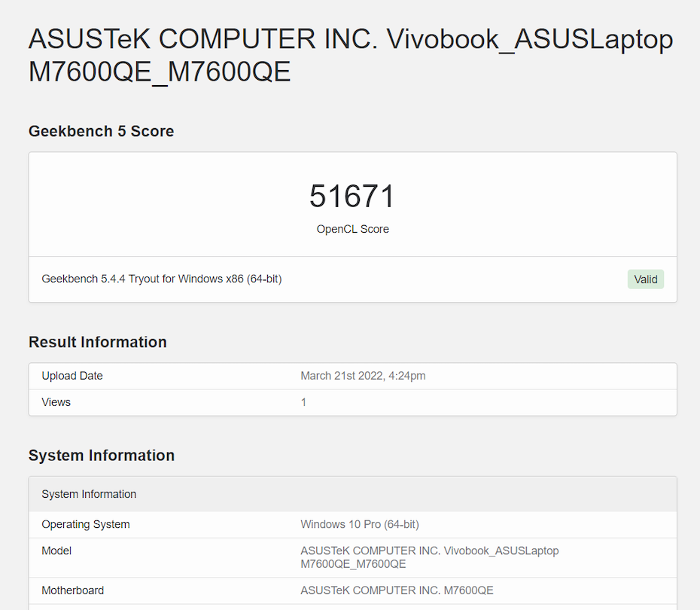Select the Operating System row label
The width and height of the screenshot is (700, 610).
coord(86,524)
